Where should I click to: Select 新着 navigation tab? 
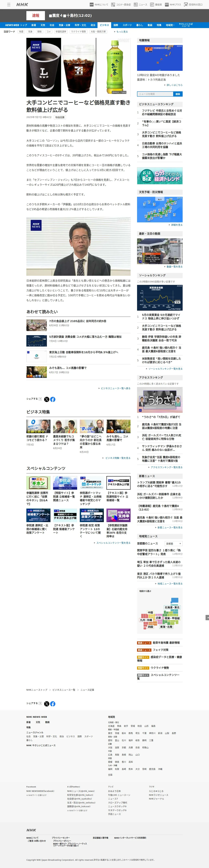[x=34, y=25]
